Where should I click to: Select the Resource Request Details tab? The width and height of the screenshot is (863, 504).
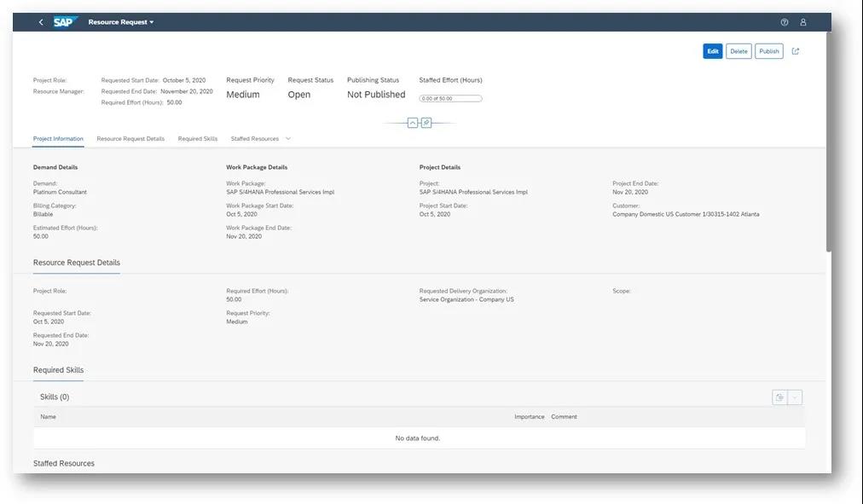[130, 137]
